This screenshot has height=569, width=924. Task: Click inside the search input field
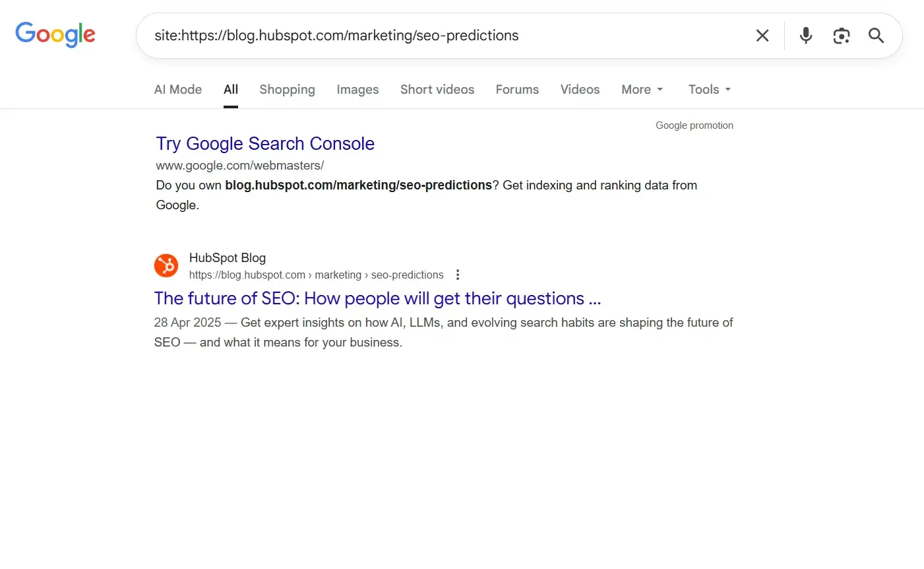click(x=396, y=36)
